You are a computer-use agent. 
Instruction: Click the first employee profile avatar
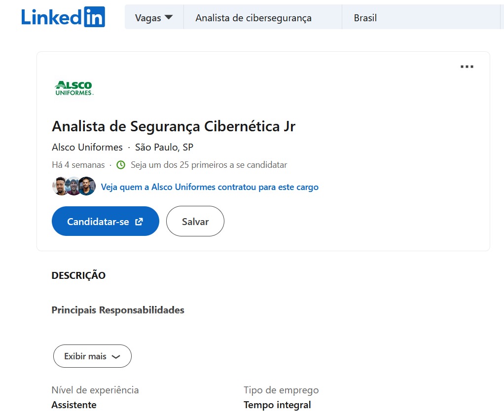tap(61, 186)
